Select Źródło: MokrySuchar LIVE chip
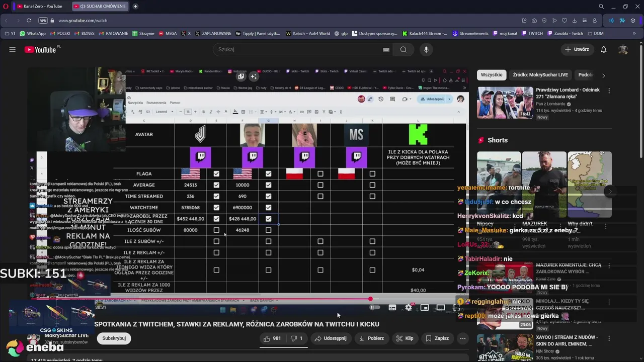The width and height of the screenshot is (644, 362). click(x=540, y=75)
